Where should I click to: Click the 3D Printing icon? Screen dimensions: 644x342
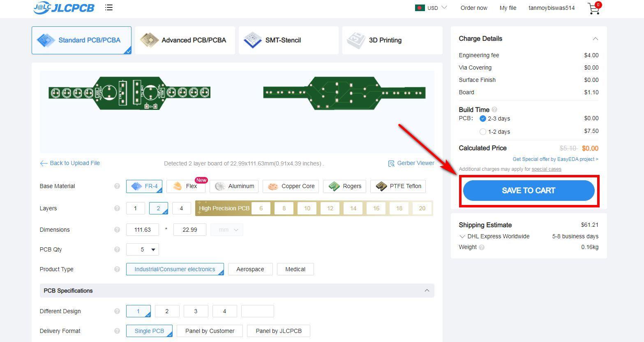(356, 40)
